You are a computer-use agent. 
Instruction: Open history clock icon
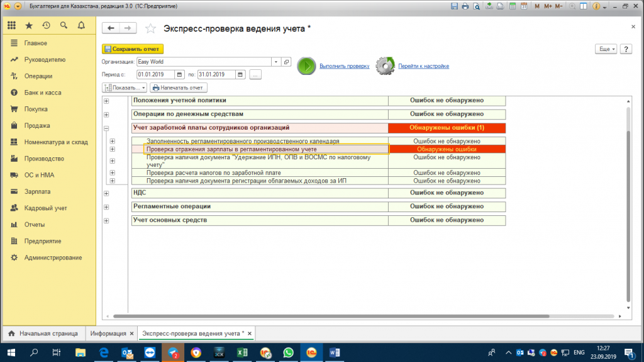point(46,26)
